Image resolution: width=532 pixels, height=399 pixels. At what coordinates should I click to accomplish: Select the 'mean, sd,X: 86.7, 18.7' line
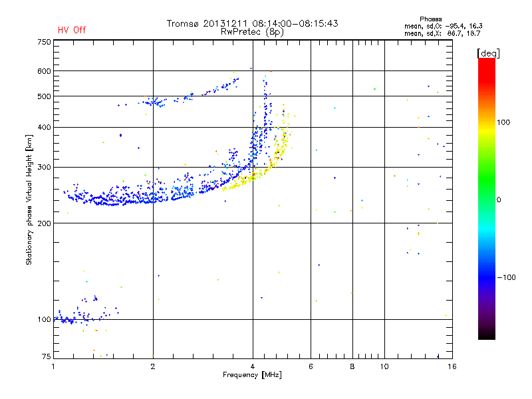(x=442, y=33)
